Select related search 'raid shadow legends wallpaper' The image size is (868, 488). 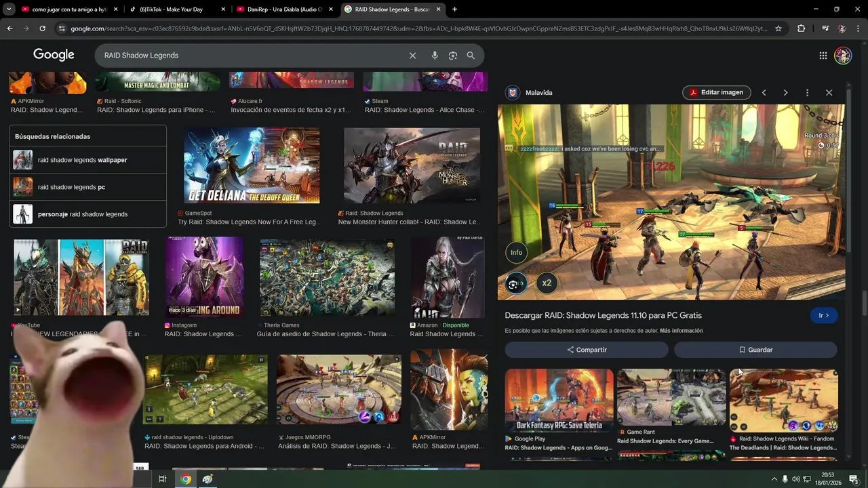tap(87, 160)
